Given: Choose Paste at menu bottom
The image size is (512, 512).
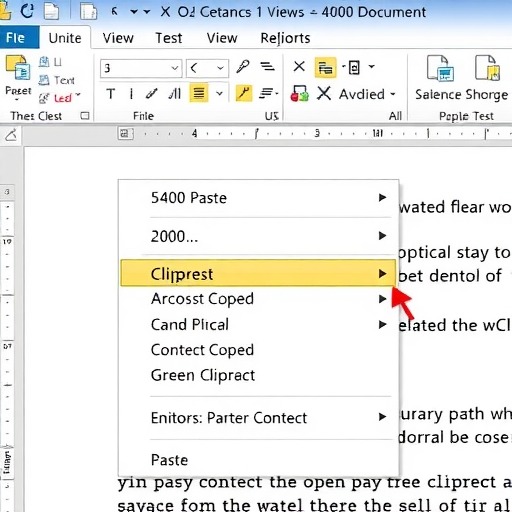Looking at the screenshot, I should click(258, 460).
